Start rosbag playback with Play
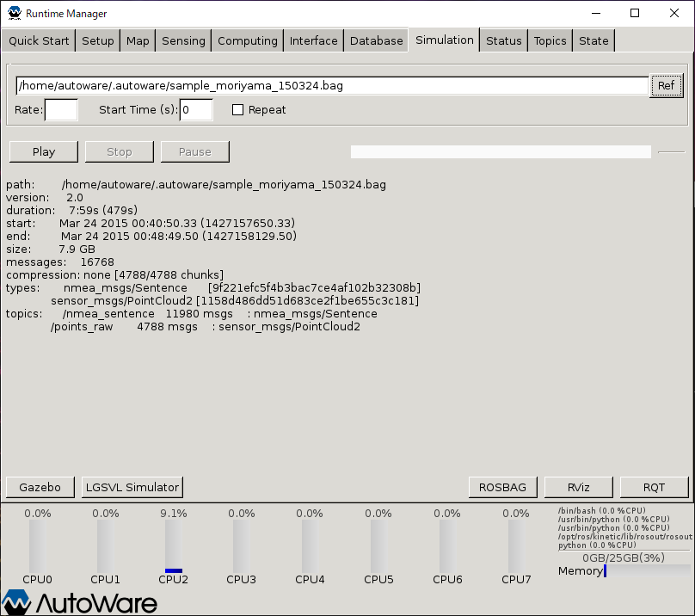The image size is (695, 616). click(x=43, y=152)
